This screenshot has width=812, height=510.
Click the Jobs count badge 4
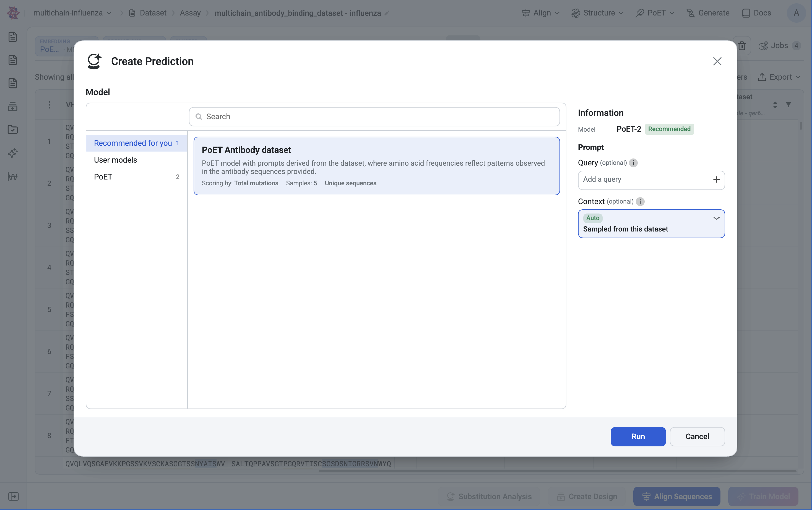[796, 46]
